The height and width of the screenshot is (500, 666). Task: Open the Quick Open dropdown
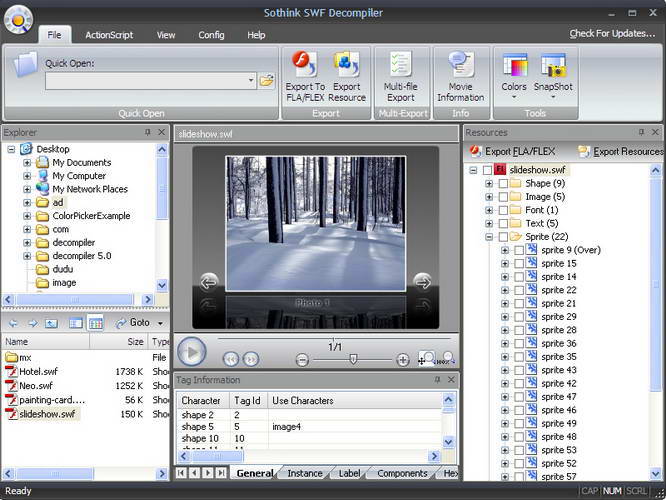[x=251, y=80]
